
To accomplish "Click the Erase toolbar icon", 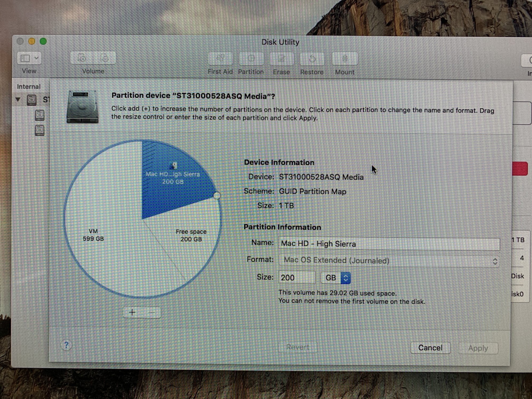I will click(x=281, y=58).
